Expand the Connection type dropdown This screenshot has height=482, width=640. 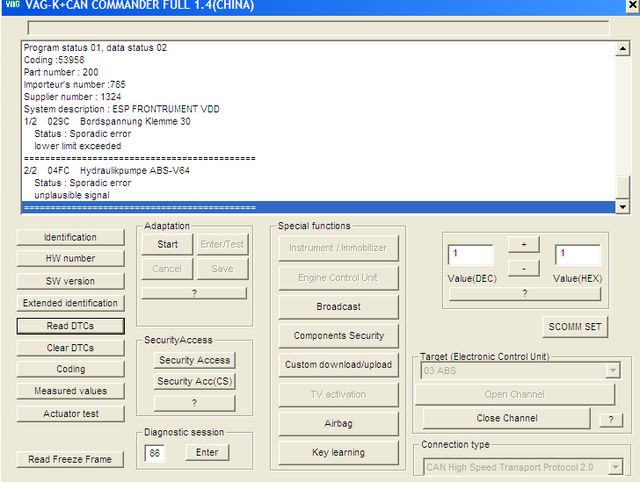tap(616, 467)
